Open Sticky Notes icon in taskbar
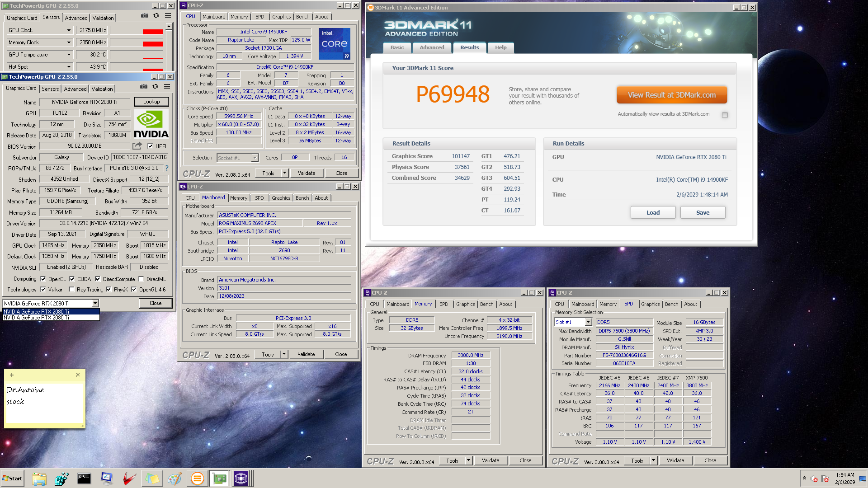 pos(152,479)
